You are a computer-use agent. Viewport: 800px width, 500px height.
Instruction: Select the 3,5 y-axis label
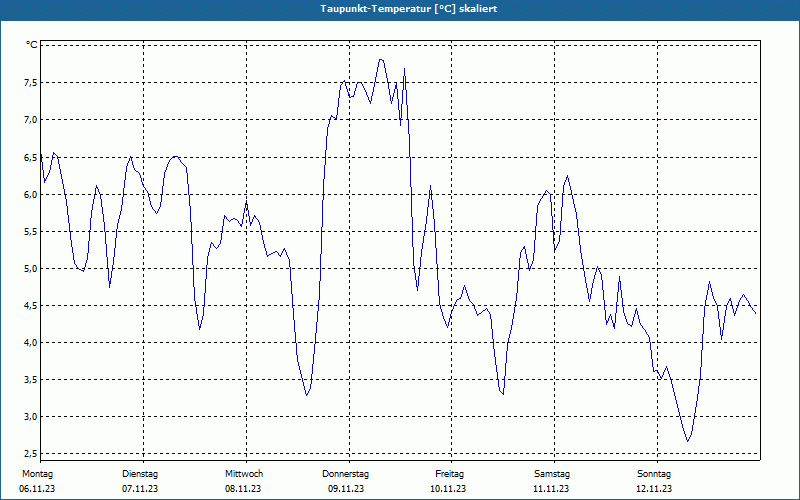(31, 380)
